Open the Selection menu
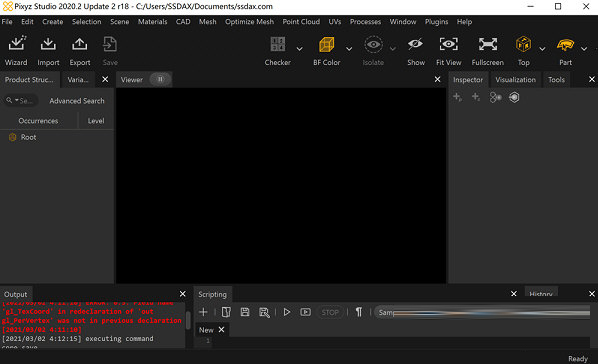This screenshot has width=598, height=364. coord(87,22)
